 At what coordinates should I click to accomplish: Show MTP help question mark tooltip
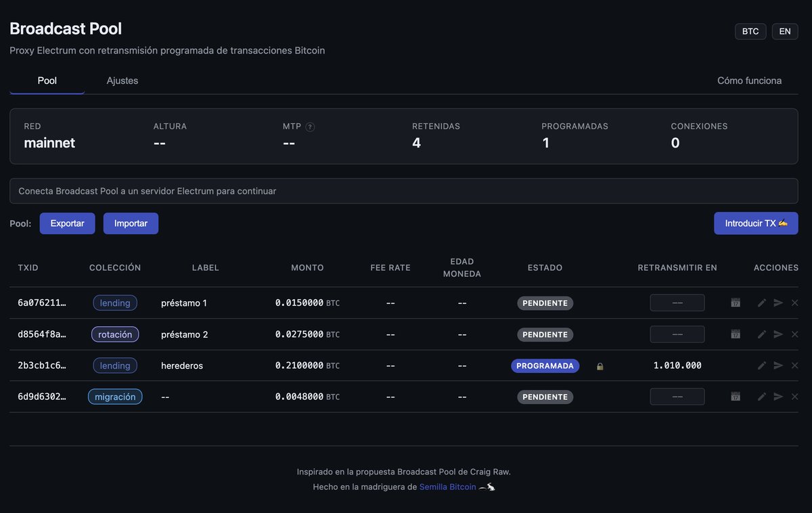tap(310, 127)
